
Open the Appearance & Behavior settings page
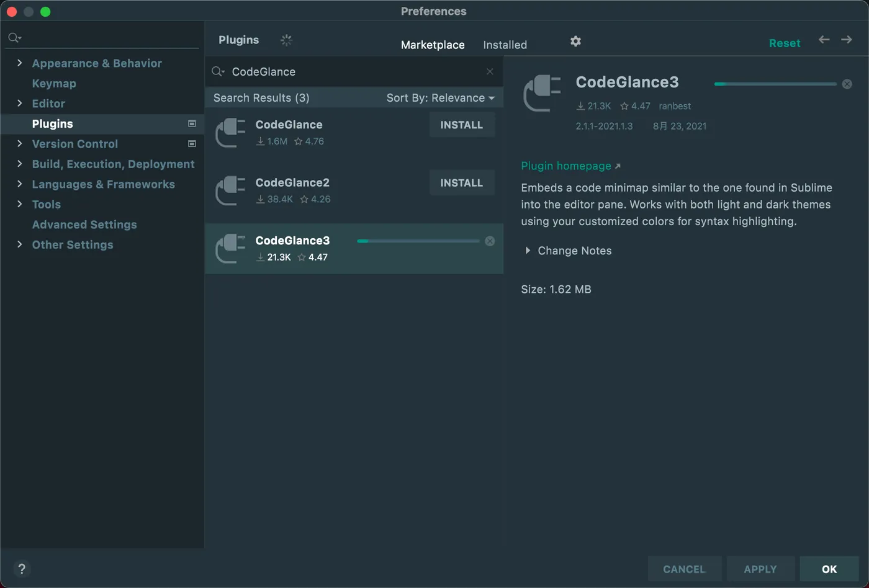tap(97, 63)
